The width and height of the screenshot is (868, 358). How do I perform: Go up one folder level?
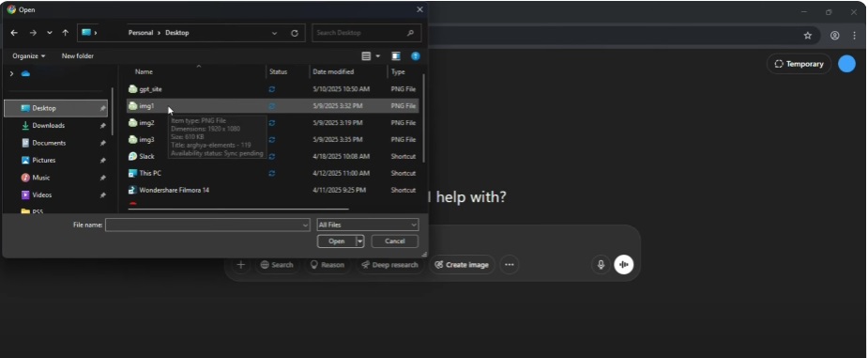pos(66,33)
